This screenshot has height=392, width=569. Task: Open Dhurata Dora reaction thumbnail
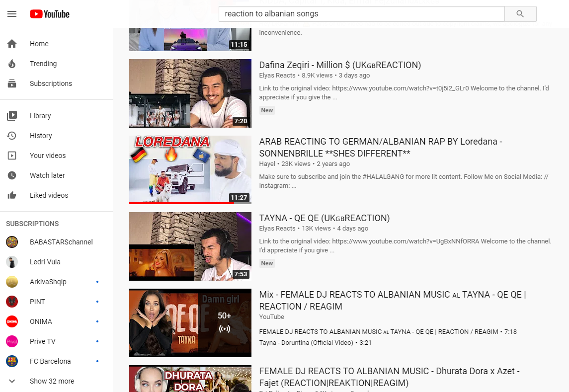[x=190, y=379]
